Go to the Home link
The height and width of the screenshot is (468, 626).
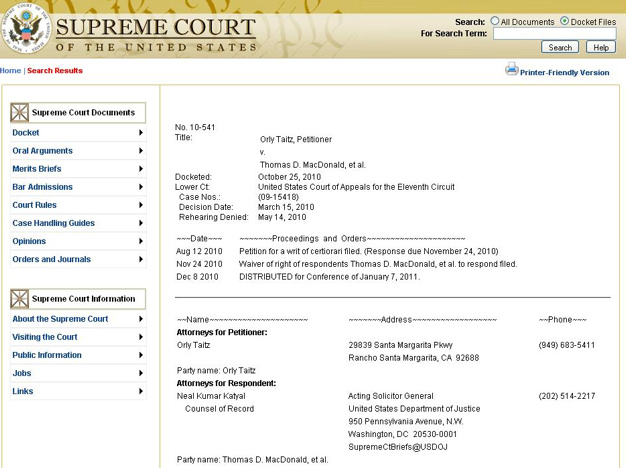(10, 71)
